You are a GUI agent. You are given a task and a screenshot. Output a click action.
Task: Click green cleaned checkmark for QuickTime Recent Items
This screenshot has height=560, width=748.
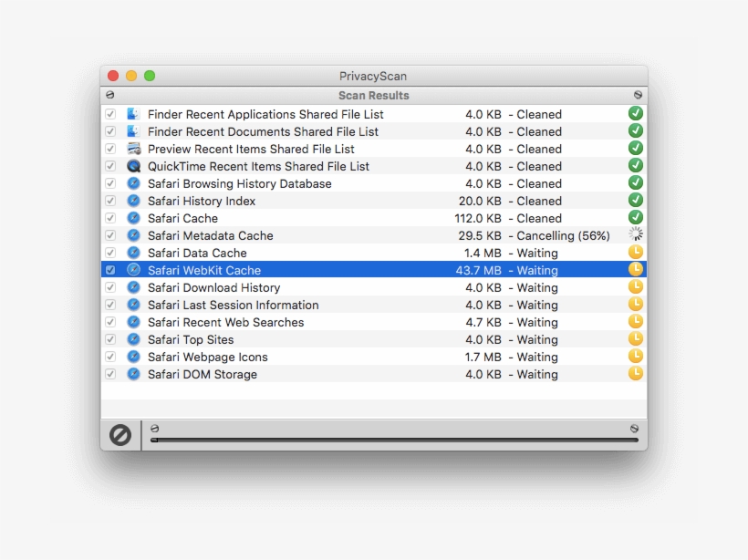636,165
